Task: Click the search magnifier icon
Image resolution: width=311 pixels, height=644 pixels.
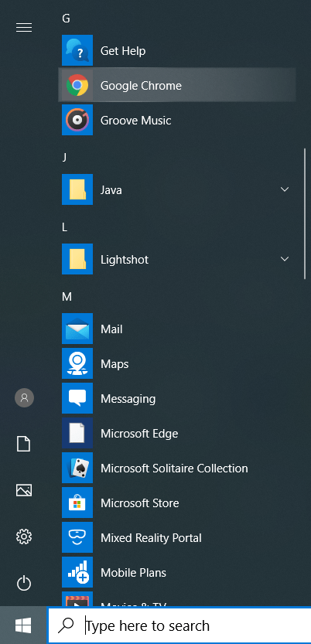Action: coord(66,625)
